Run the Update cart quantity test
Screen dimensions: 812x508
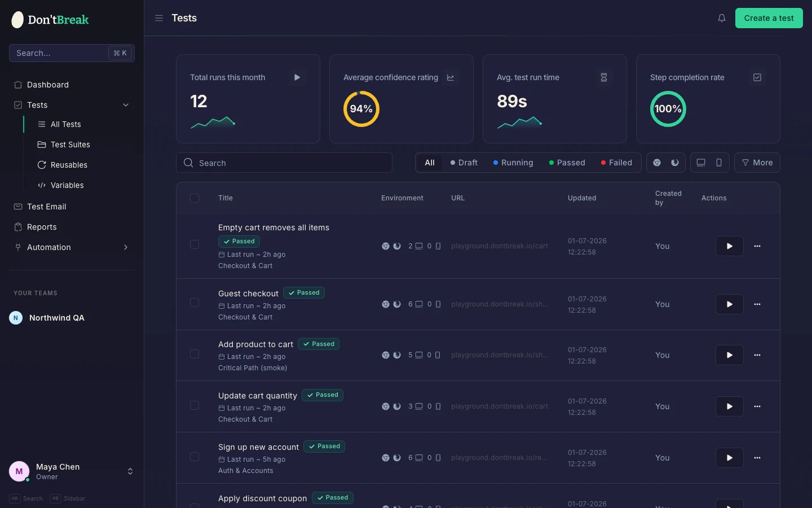click(730, 406)
